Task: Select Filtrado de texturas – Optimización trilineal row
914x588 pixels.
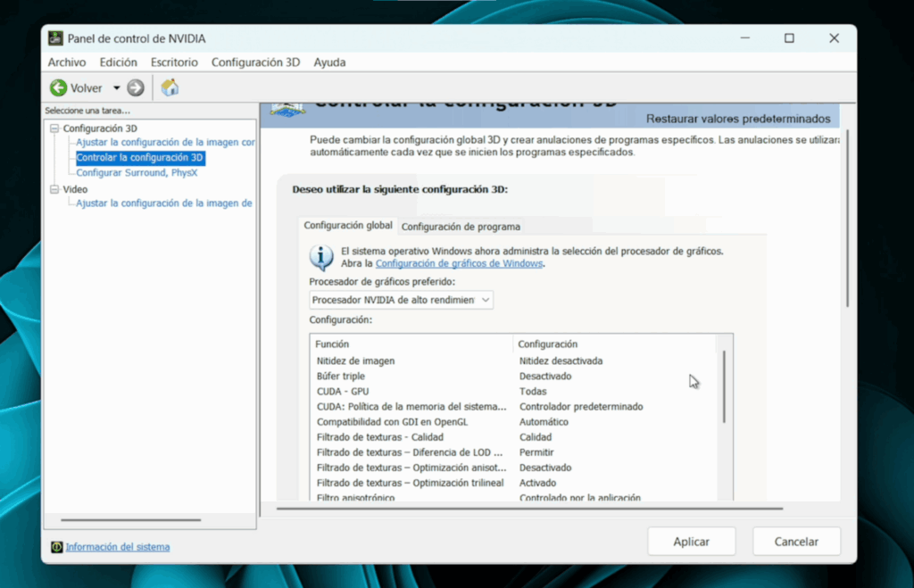Action: tap(515, 483)
